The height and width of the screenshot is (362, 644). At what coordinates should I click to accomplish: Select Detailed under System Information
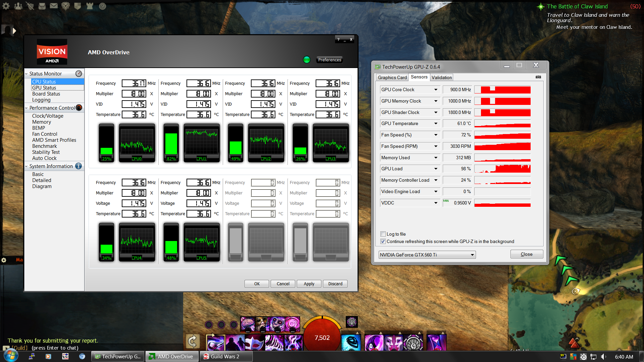coord(42,180)
